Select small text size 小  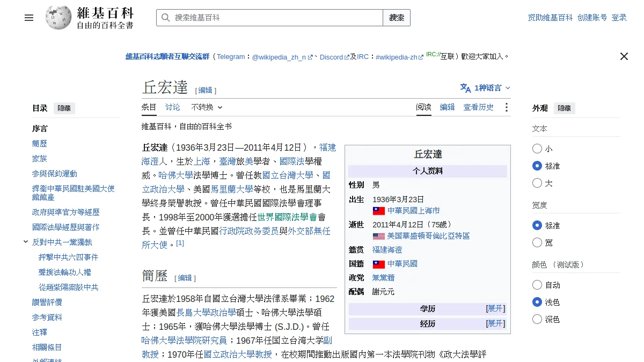(537, 149)
